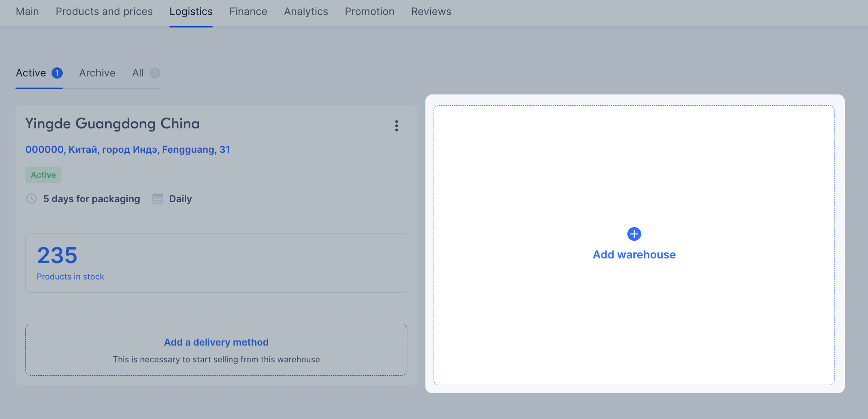Open the Main menu section
This screenshot has height=419, width=868.
[x=28, y=12]
